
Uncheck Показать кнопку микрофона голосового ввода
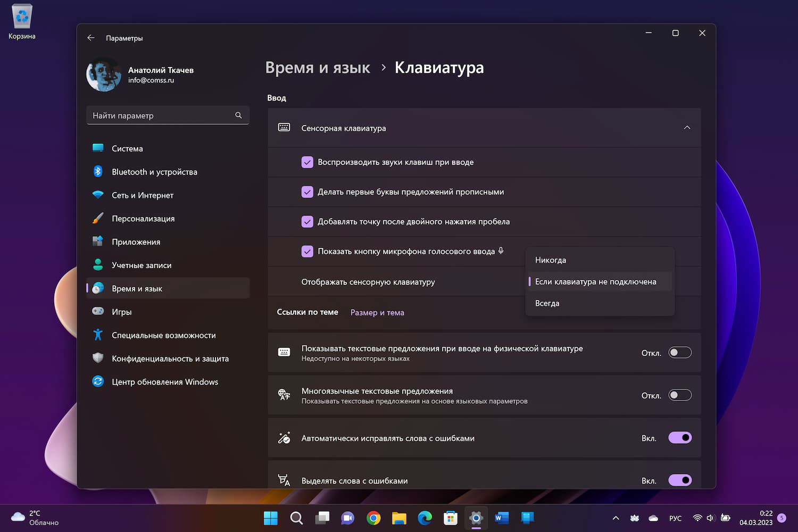307,252
